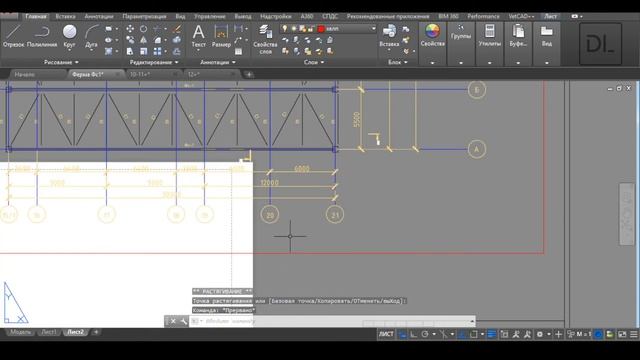640x360 pixels.
Task: Click the current layer red color swatch
Action: [321, 29]
